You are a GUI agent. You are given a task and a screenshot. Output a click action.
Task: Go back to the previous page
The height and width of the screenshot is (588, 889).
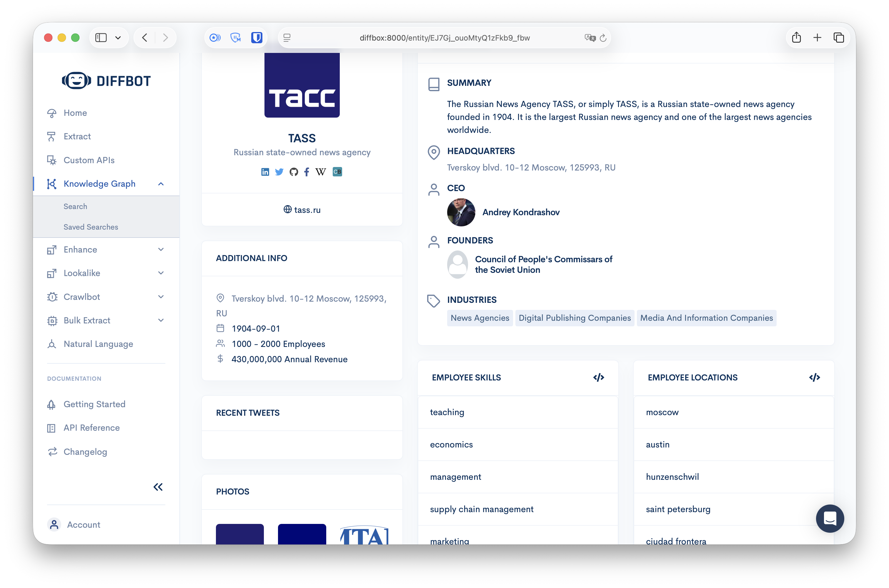click(145, 38)
